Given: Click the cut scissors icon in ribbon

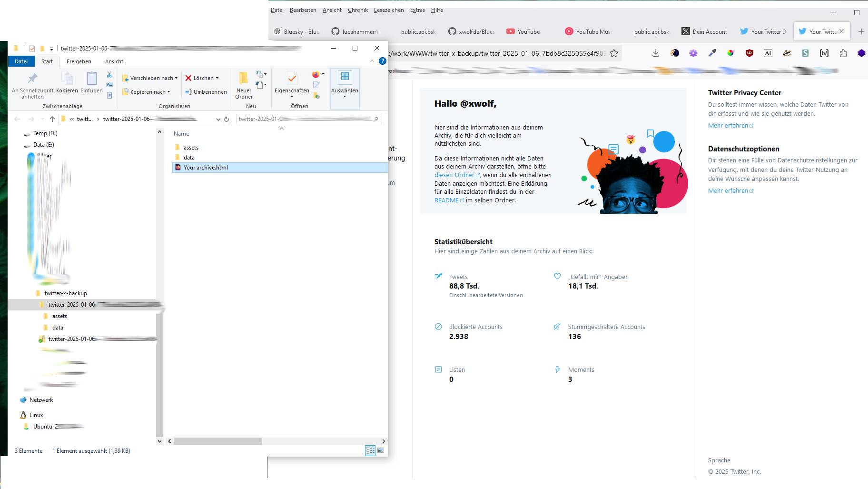Looking at the screenshot, I should (x=109, y=75).
